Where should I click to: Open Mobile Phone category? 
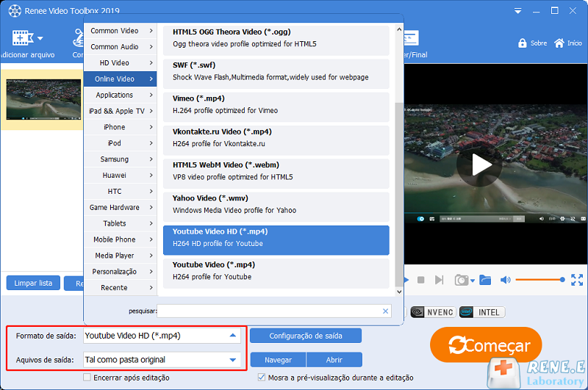[x=120, y=239]
